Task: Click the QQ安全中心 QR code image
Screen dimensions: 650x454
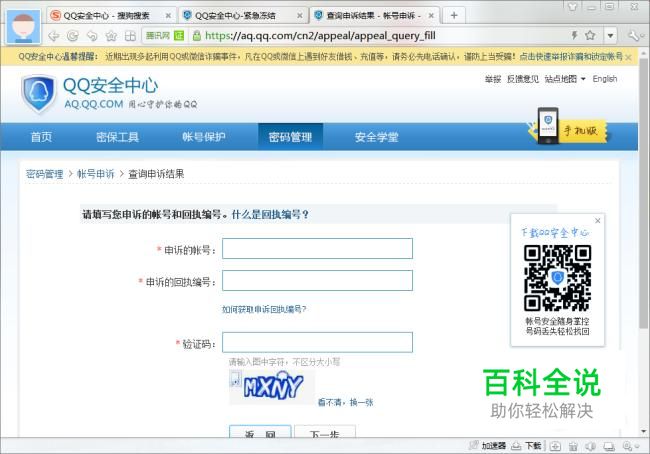Action: [558, 278]
